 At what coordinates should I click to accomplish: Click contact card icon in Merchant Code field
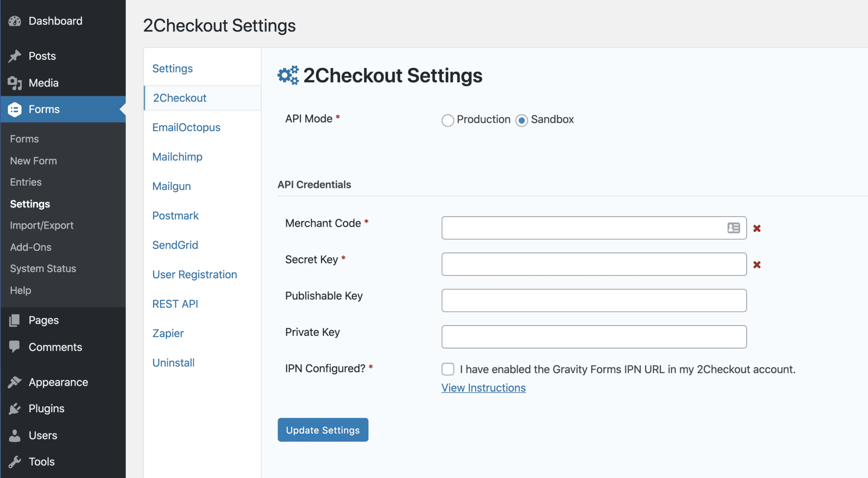[x=734, y=228]
